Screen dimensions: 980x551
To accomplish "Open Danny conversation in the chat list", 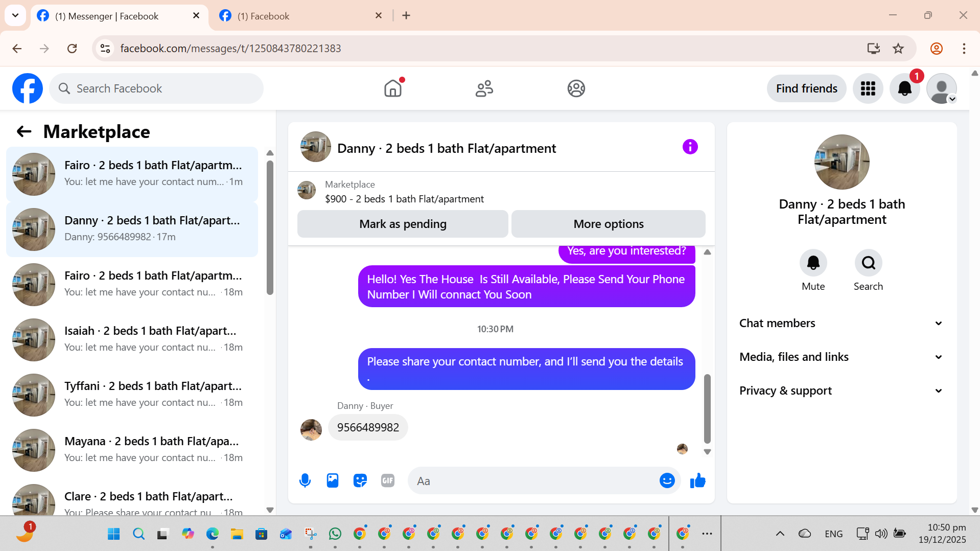I will tap(132, 229).
